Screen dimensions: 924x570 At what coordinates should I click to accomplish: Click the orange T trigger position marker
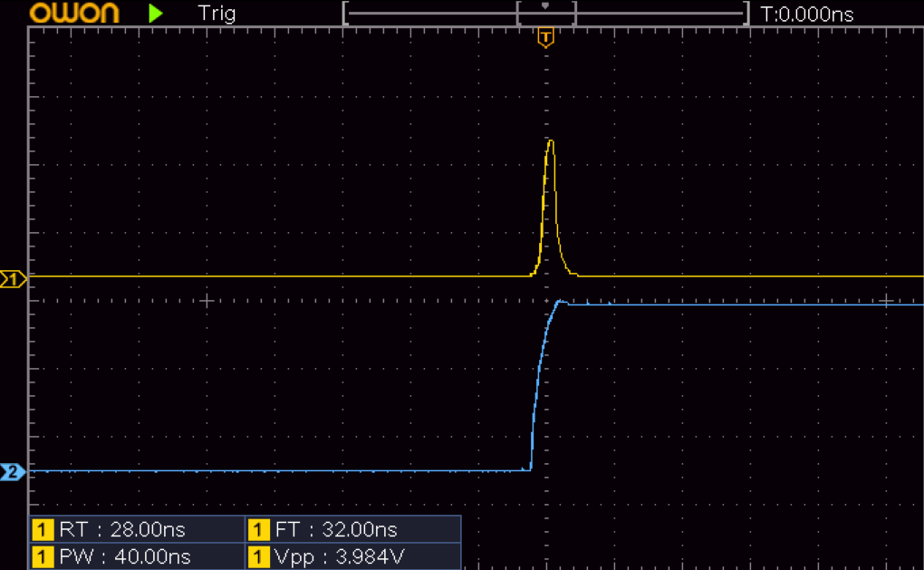(545, 37)
